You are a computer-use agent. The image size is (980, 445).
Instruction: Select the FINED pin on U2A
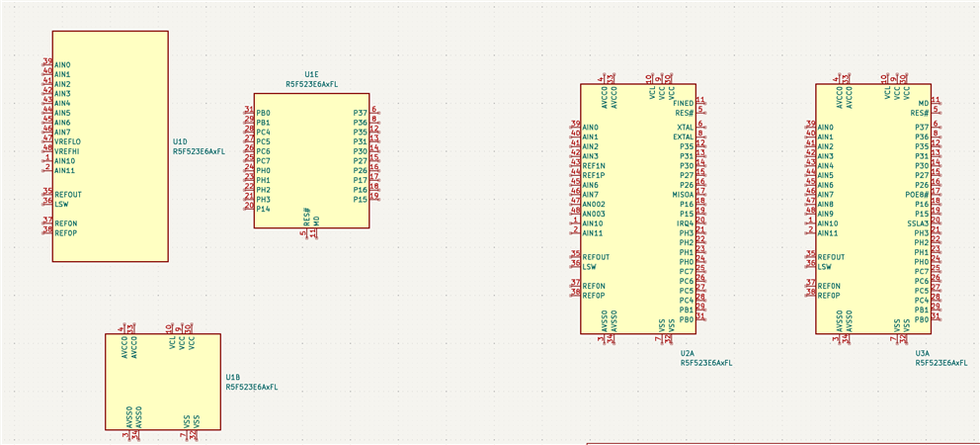683,103
